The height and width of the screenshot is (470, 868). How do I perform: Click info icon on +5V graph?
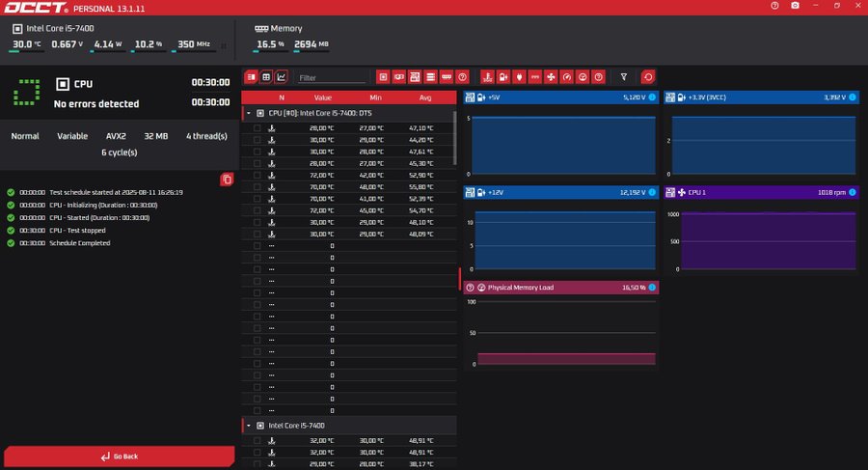coord(652,97)
